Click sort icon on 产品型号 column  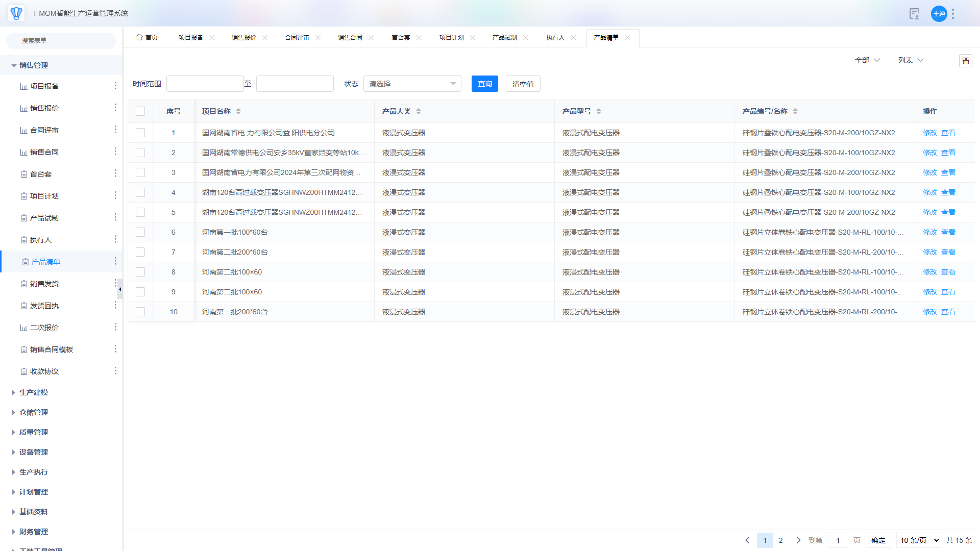599,111
